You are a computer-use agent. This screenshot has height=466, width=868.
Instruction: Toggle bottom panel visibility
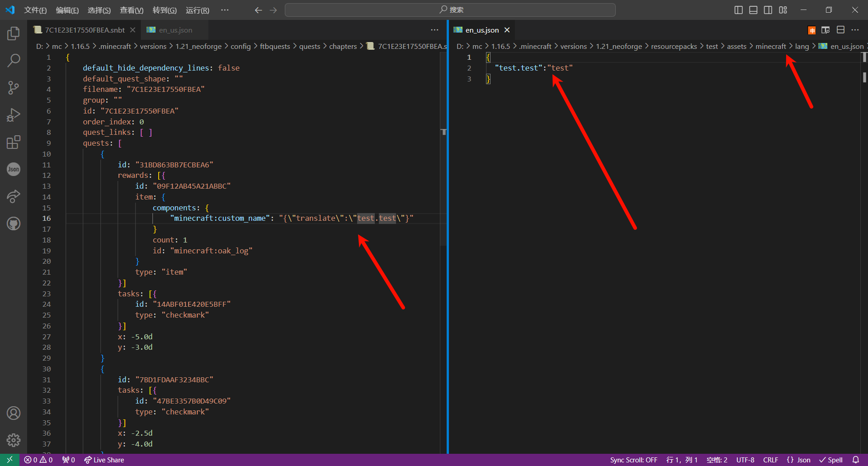[753, 10]
